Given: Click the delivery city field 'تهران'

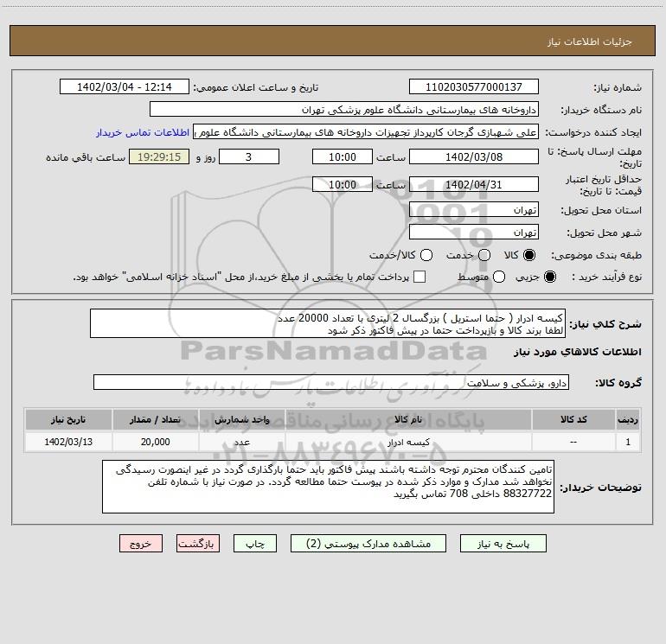Looking at the screenshot, I should click(474, 232).
